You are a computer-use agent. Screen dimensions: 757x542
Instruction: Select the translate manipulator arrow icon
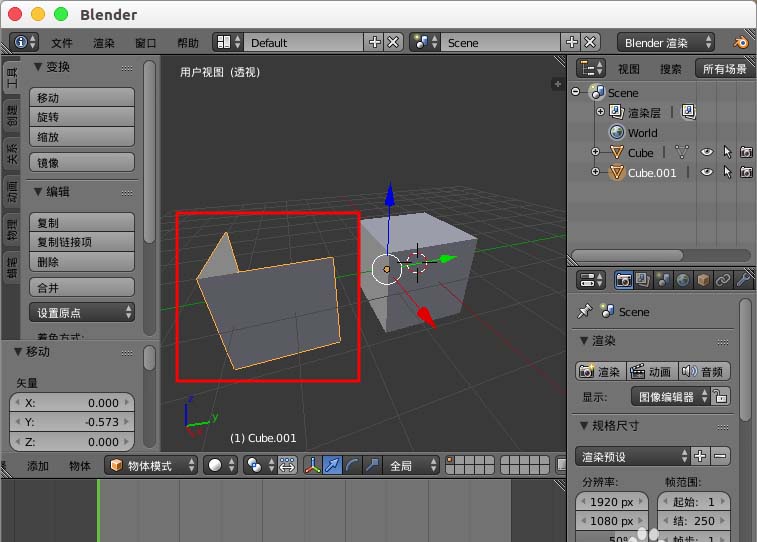coord(332,465)
